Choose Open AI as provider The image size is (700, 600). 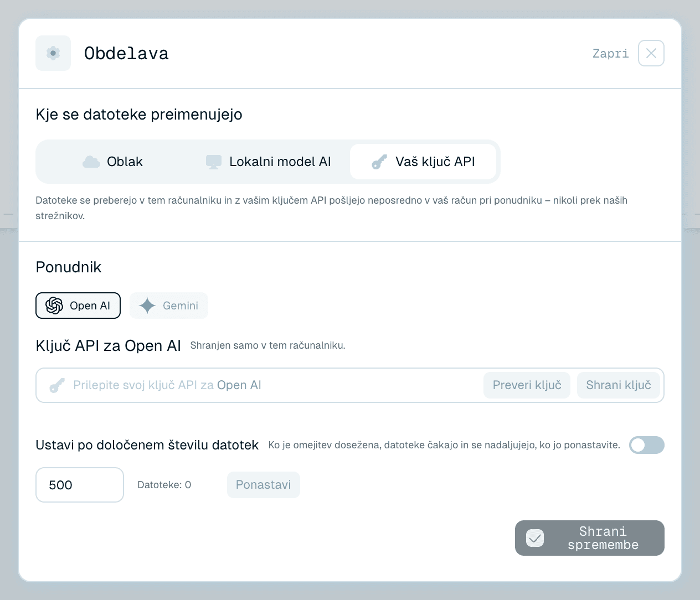pos(78,306)
